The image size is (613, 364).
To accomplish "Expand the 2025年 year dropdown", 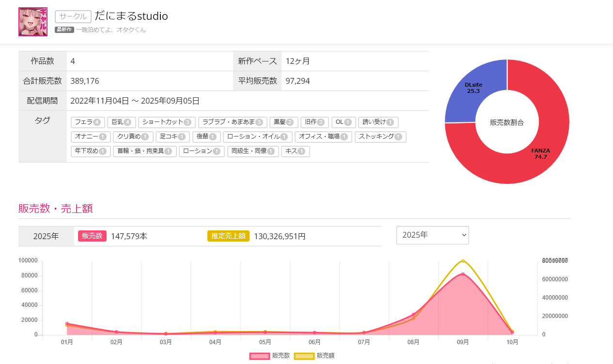I will pyautogui.click(x=432, y=235).
